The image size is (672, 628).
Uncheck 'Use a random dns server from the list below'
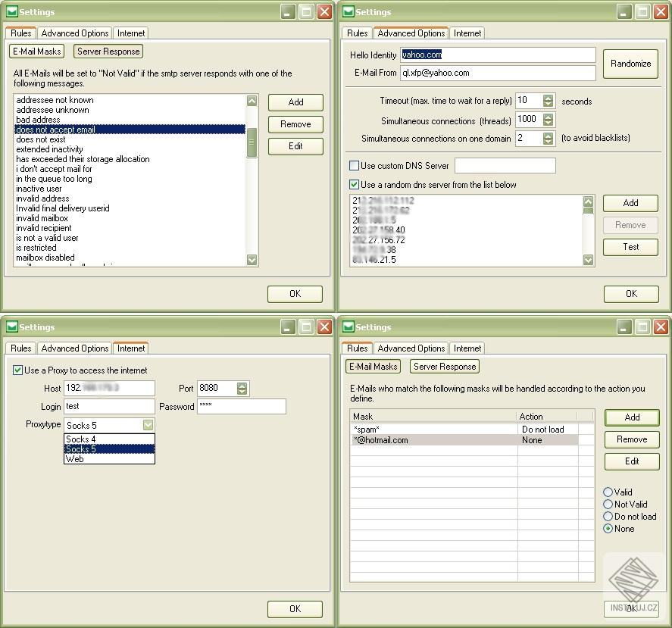point(353,184)
